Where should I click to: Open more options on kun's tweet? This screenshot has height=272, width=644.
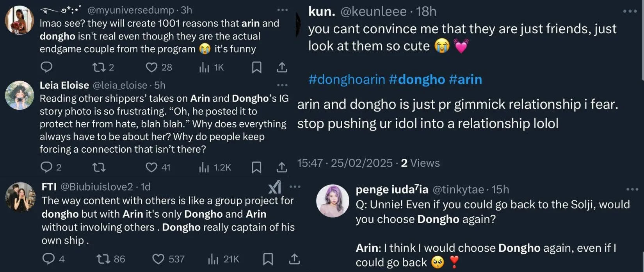[630, 11]
